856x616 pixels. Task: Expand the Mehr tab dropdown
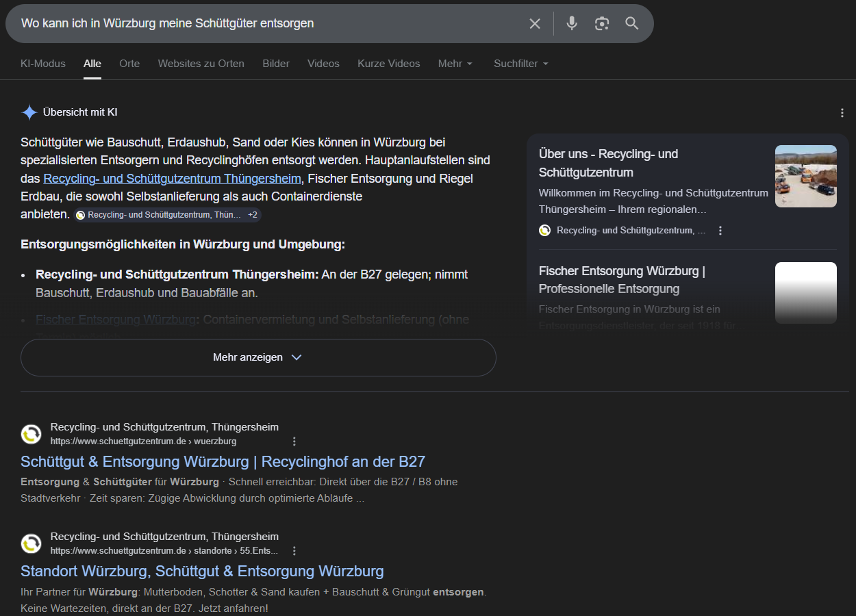[455, 63]
